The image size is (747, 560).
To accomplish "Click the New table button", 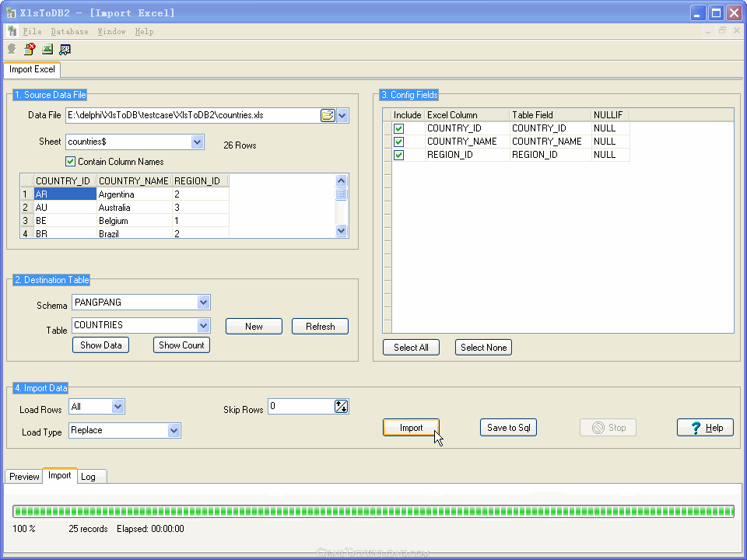I will [254, 327].
